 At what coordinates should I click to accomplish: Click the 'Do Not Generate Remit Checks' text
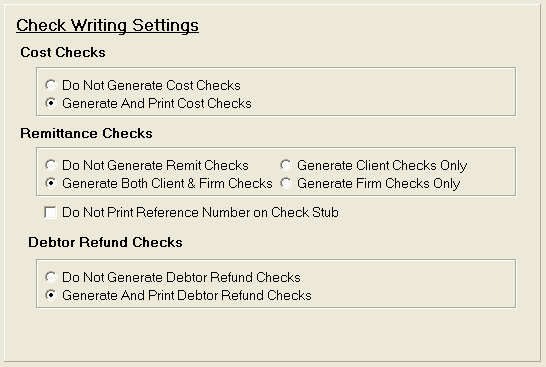(155, 165)
